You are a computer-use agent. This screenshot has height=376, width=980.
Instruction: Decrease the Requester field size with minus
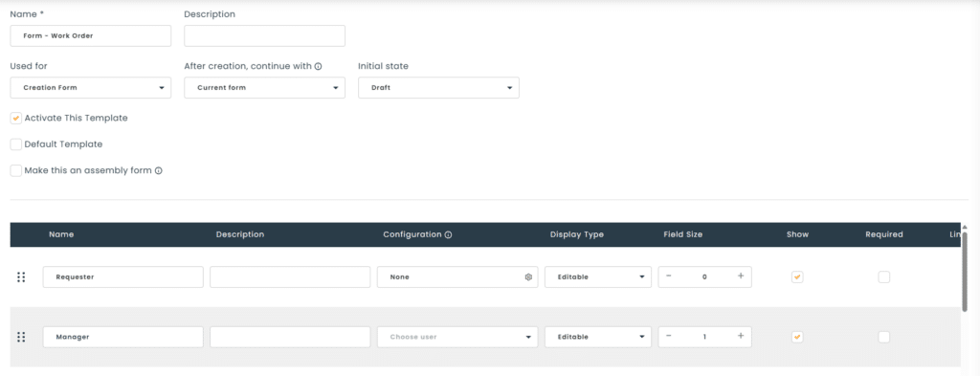click(x=669, y=276)
